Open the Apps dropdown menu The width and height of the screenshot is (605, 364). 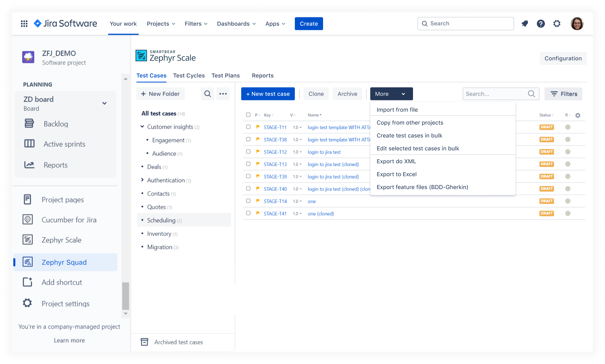pos(275,24)
